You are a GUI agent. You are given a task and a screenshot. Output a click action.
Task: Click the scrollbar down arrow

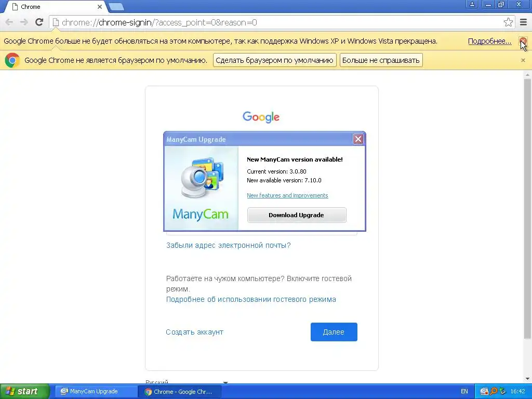[527, 379]
